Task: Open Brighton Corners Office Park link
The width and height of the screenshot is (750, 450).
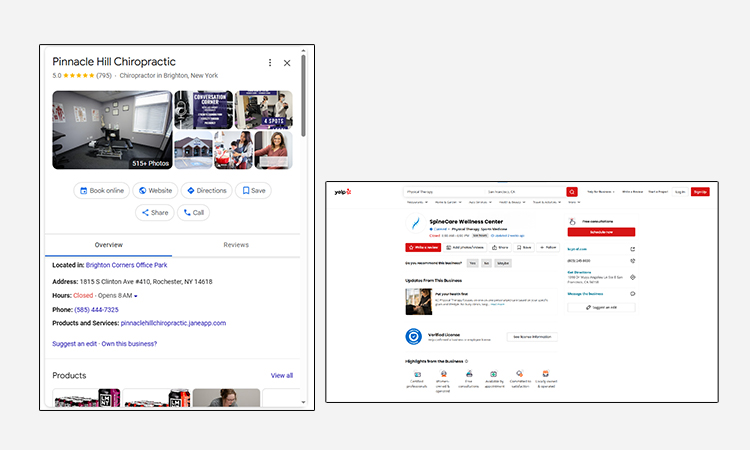Action: pyautogui.click(x=126, y=265)
